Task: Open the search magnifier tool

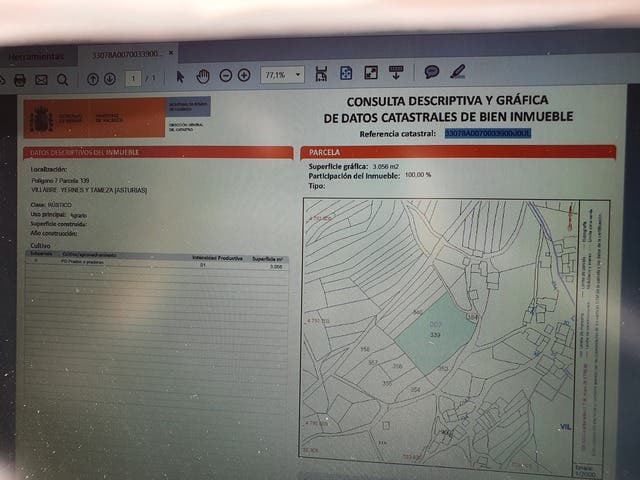Action: pos(62,79)
